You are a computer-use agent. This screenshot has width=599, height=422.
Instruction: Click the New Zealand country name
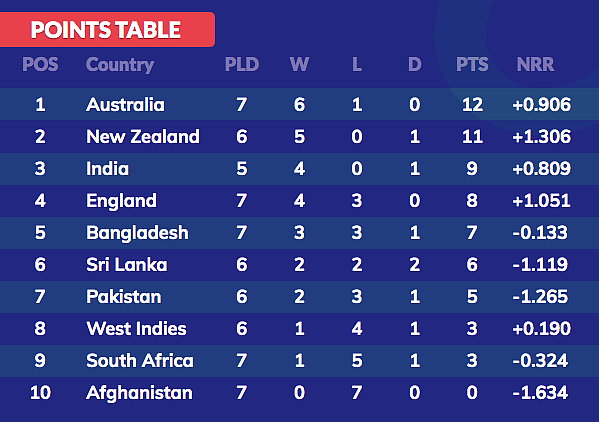pyautogui.click(x=143, y=136)
